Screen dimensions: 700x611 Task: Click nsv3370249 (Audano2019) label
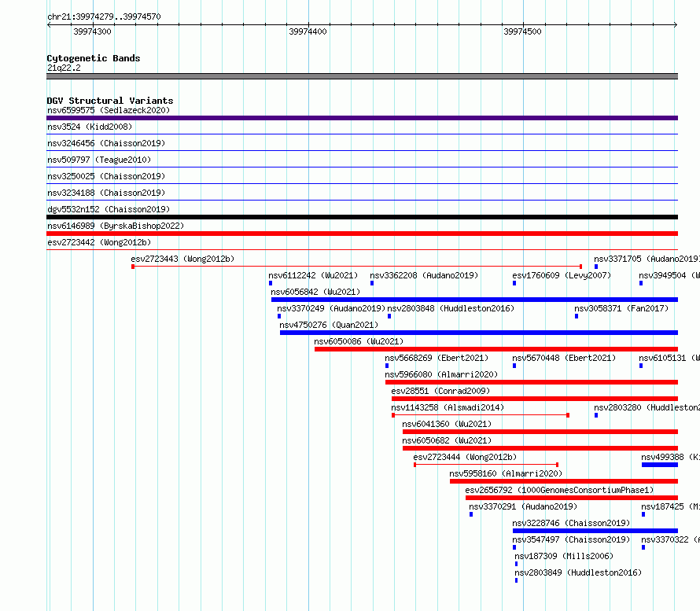point(331,308)
